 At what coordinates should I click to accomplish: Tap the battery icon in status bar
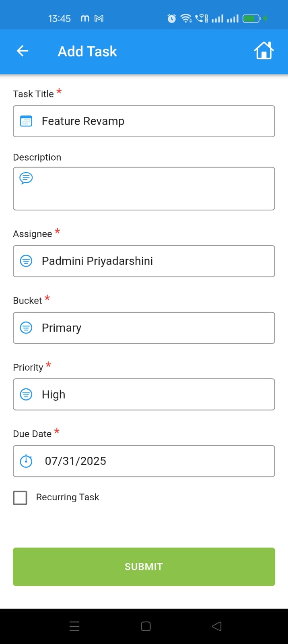[x=251, y=19]
